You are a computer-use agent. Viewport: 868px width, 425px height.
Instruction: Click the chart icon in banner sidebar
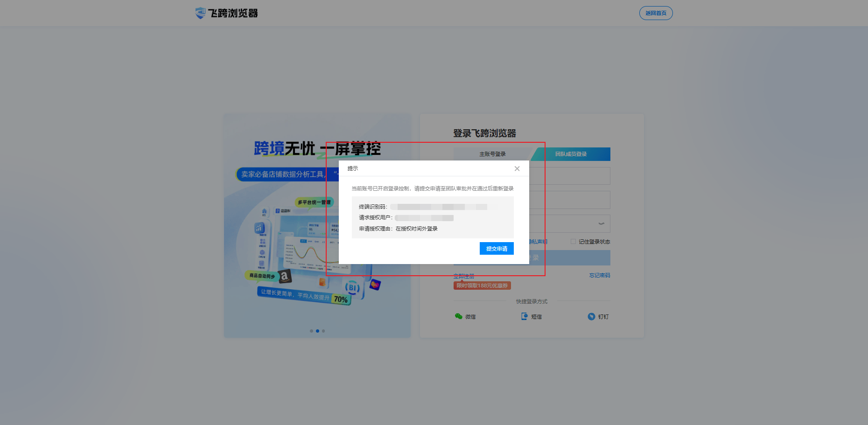tap(259, 228)
